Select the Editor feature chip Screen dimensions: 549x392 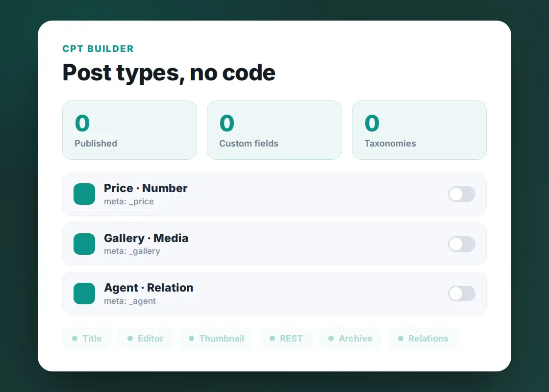pos(145,339)
